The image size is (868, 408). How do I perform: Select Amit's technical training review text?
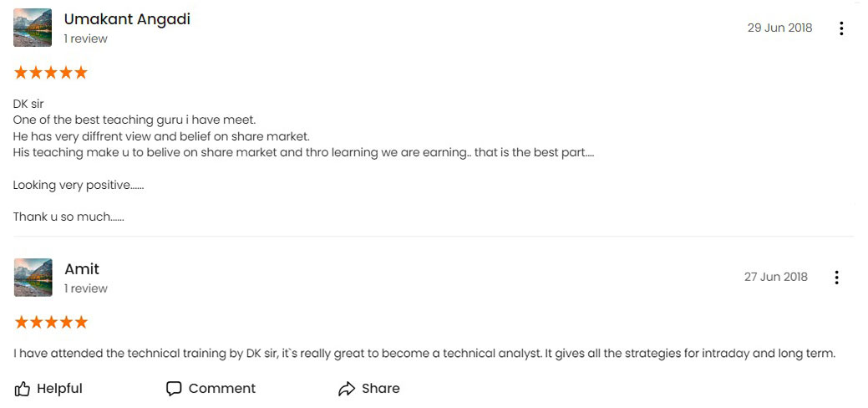[424, 354]
